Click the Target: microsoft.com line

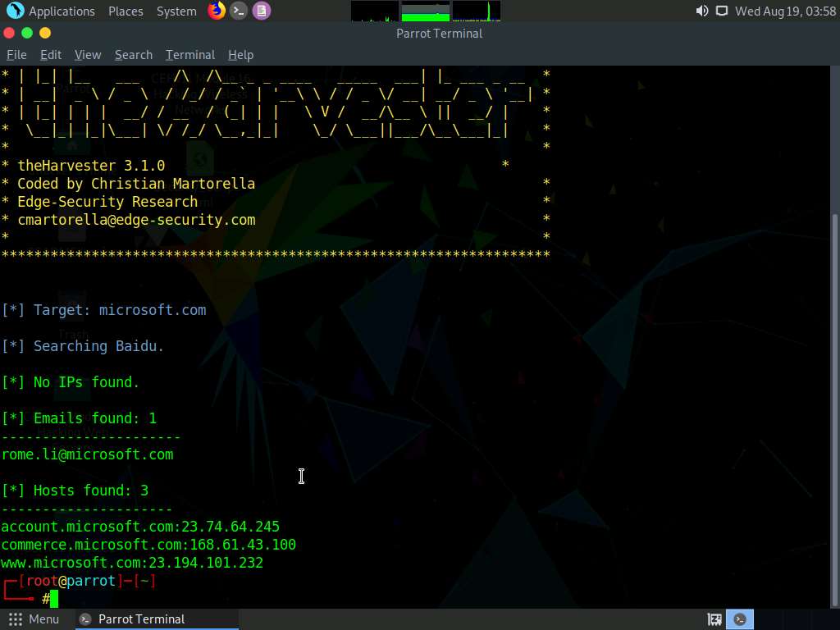[x=104, y=310]
